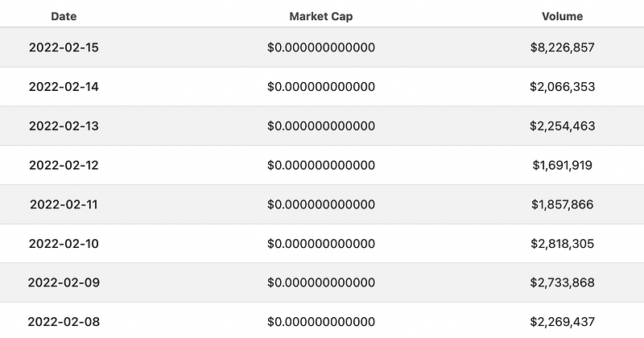
Task: Click the Volume column header
Action: tap(562, 16)
